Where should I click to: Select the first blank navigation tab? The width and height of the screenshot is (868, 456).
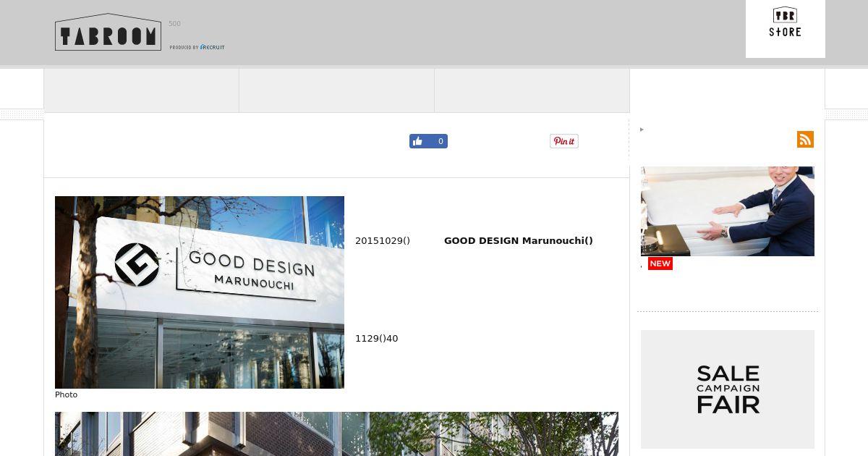coord(141,90)
